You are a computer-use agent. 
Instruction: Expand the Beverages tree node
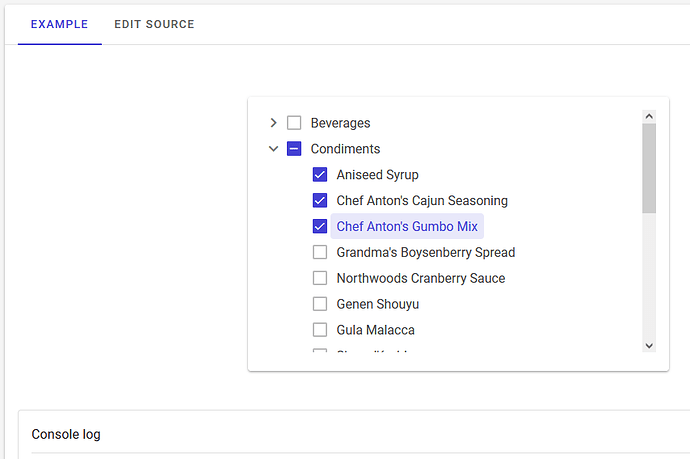273,123
